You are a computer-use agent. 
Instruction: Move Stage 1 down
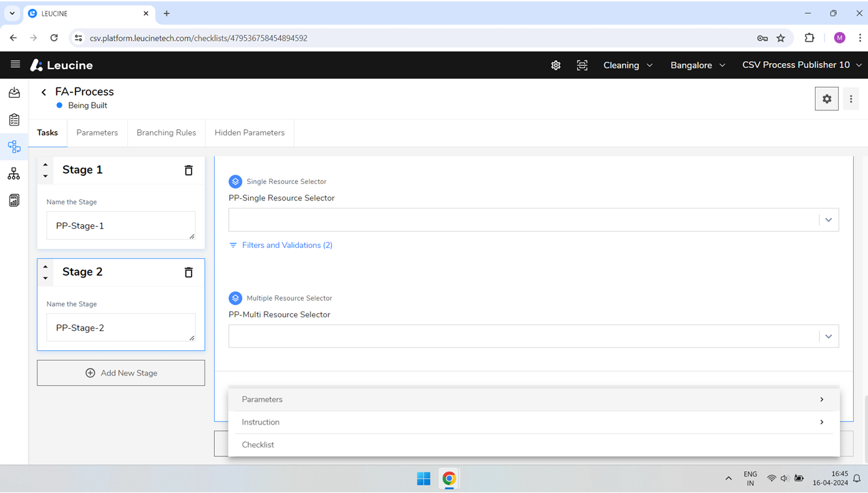coord(46,176)
